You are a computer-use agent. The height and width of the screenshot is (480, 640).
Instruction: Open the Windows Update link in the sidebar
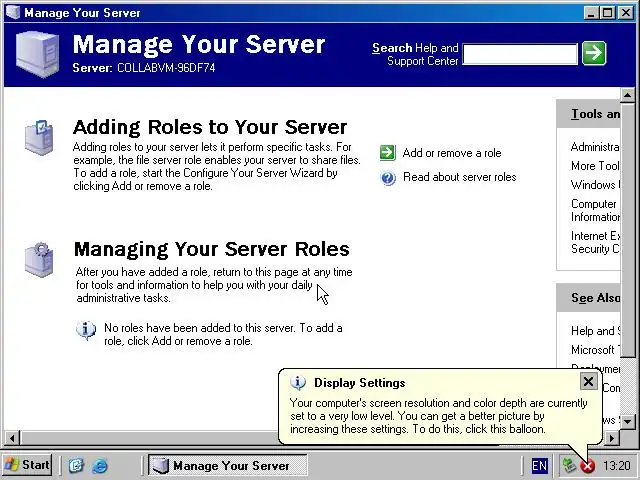[x=595, y=185]
